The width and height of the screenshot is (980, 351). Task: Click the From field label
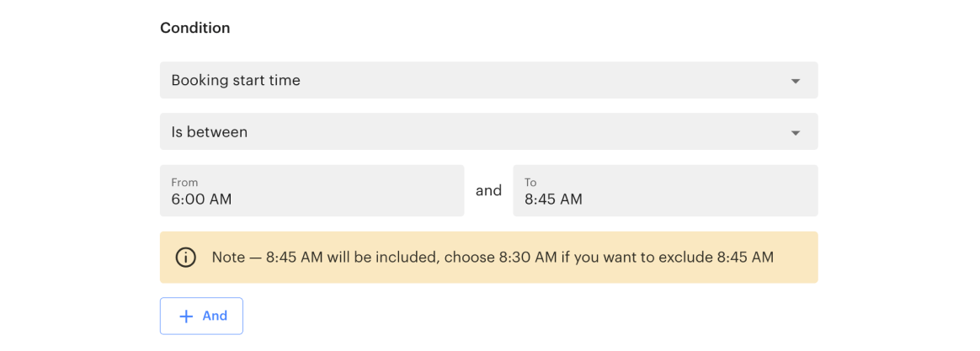coord(184,182)
